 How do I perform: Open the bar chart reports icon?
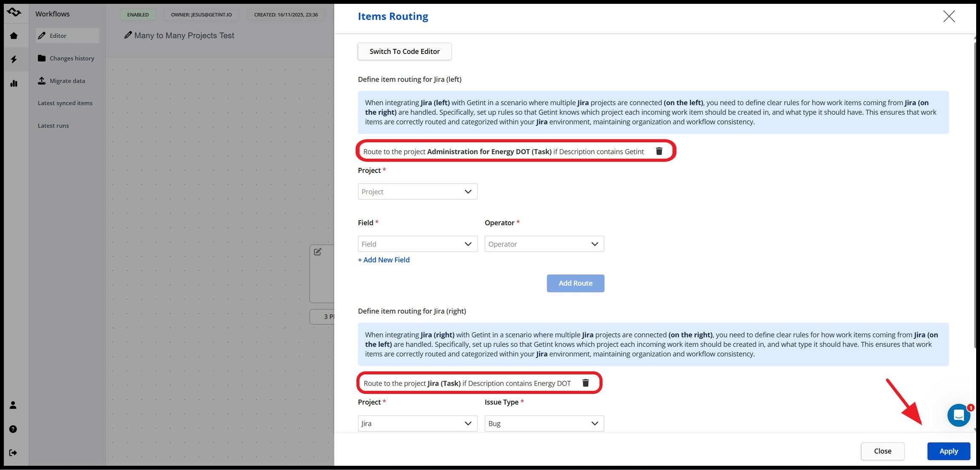click(x=14, y=83)
